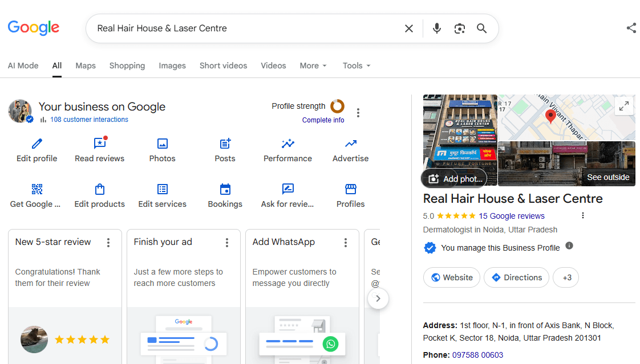Switch to the Shopping tab
This screenshot has width=640, height=364.
coord(127,66)
